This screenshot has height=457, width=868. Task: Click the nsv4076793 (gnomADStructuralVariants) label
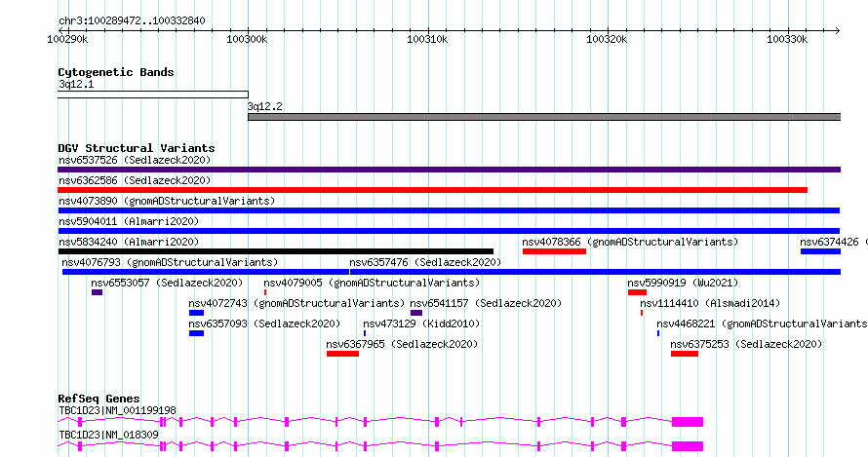click(170, 262)
